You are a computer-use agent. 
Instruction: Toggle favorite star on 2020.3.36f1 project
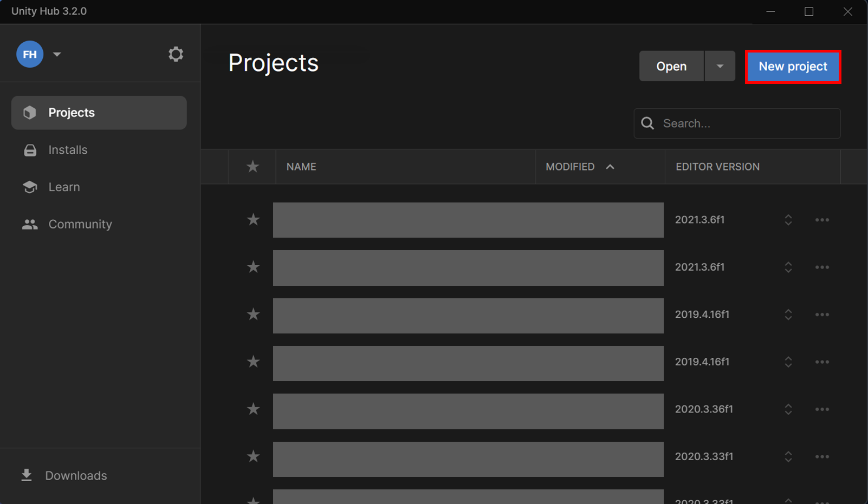(x=253, y=409)
